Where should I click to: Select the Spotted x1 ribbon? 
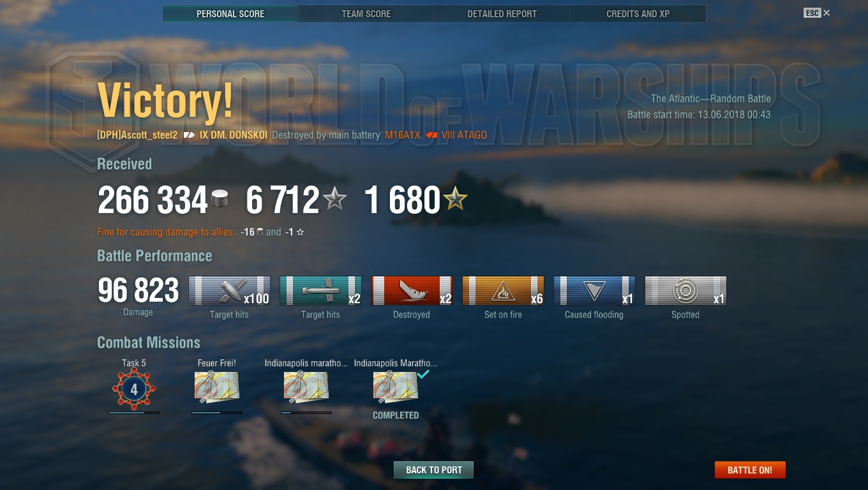[685, 291]
